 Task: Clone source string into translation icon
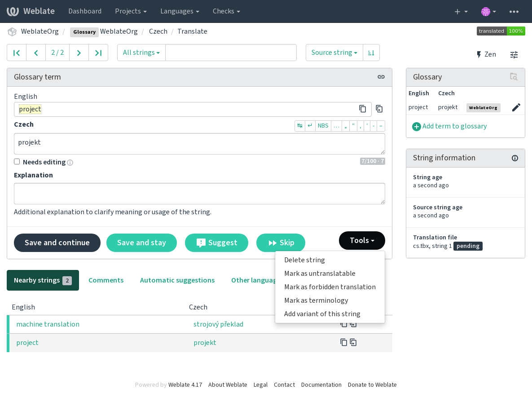[x=379, y=109]
